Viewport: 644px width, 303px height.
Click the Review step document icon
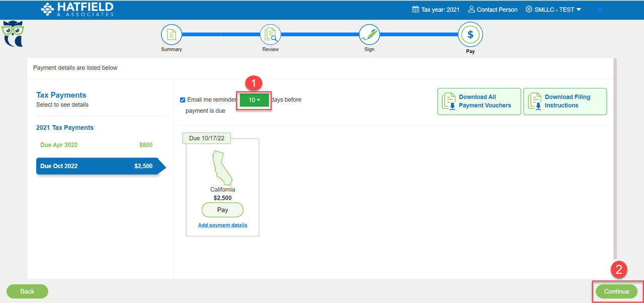[270, 35]
